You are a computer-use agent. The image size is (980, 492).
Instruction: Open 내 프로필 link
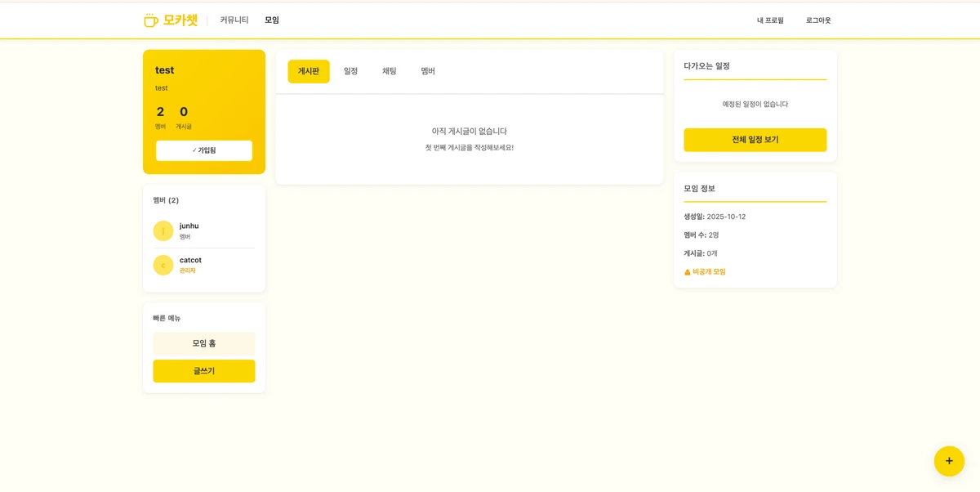click(770, 20)
